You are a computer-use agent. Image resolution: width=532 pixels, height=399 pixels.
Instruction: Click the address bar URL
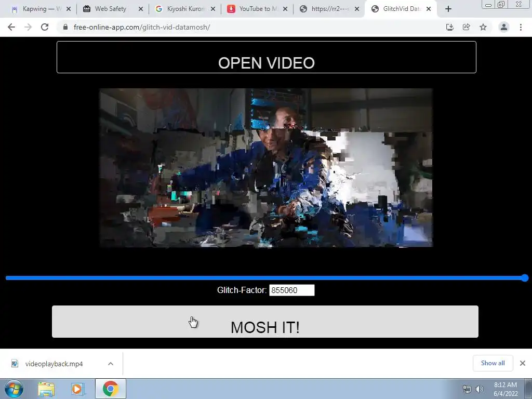[x=142, y=27]
